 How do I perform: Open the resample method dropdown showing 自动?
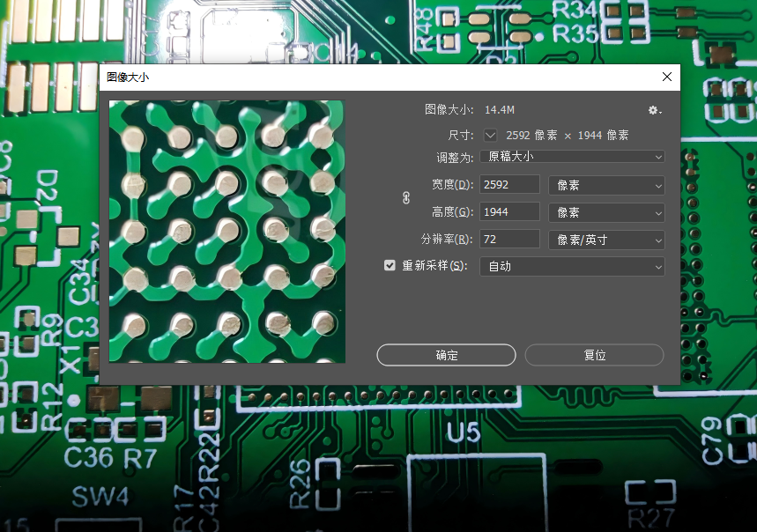(x=571, y=266)
